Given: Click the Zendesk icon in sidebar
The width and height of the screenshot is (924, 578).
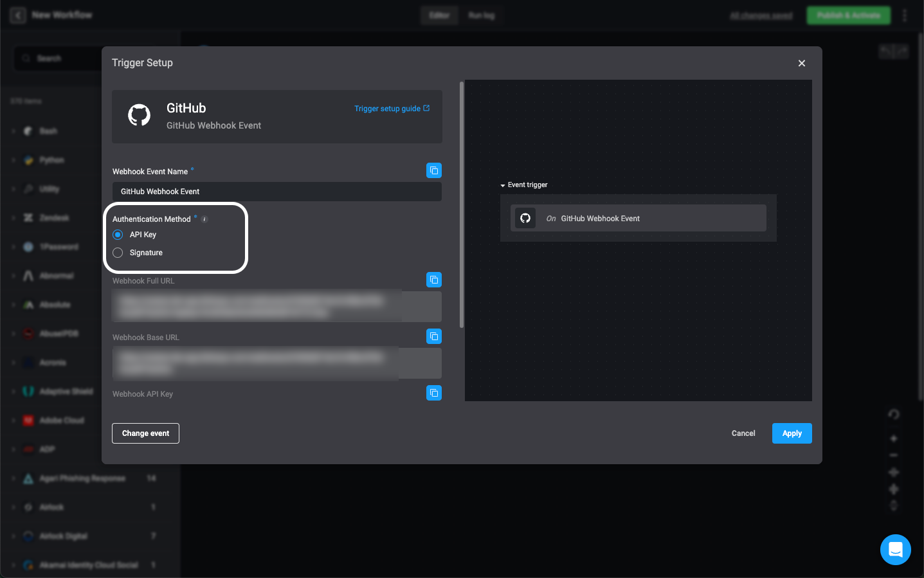Looking at the screenshot, I should pos(28,218).
